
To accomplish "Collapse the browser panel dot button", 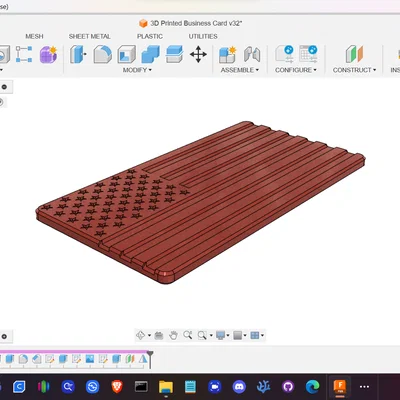I will [4, 87].
